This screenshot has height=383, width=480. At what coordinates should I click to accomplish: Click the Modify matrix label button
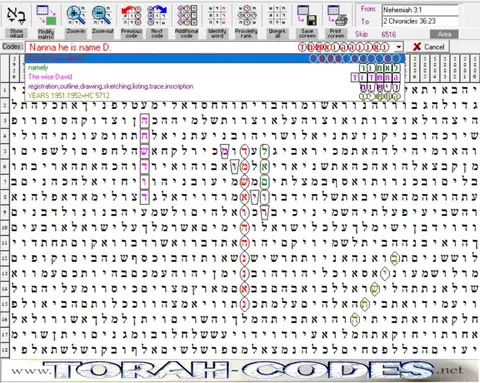coord(46,33)
